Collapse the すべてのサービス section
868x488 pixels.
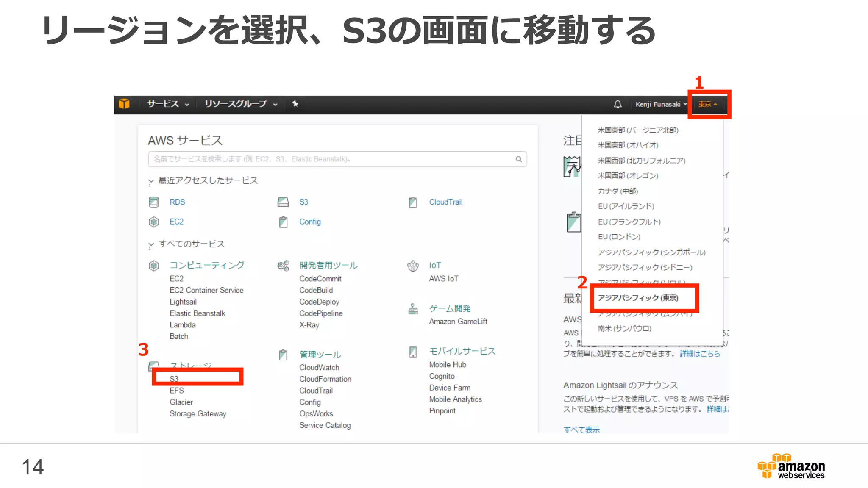tap(151, 245)
